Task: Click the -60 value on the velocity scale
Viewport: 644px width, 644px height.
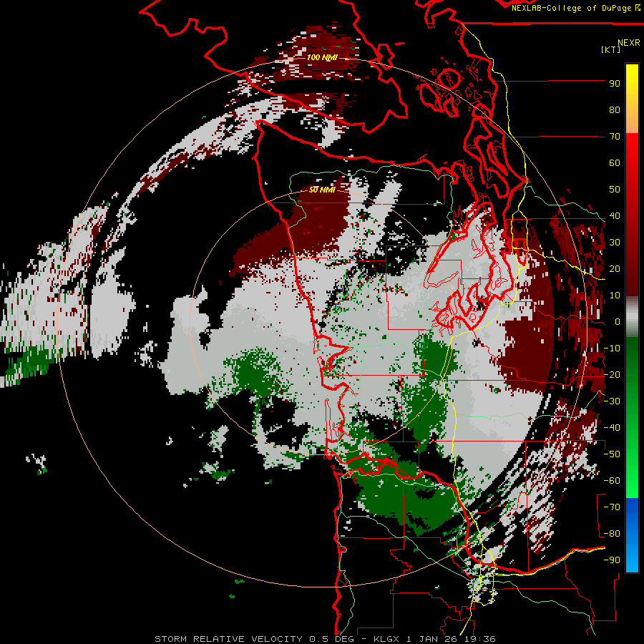Action: coord(612,481)
